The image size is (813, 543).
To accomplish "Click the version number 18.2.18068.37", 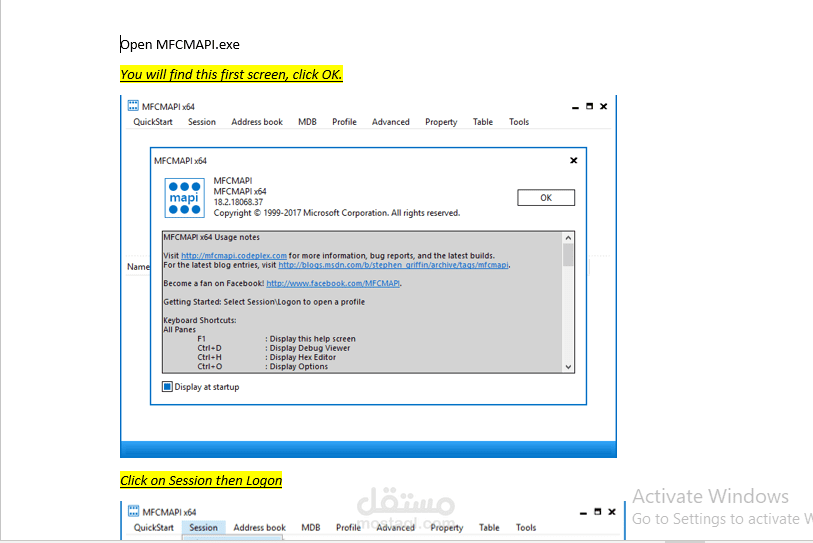I will coord(238,202).
